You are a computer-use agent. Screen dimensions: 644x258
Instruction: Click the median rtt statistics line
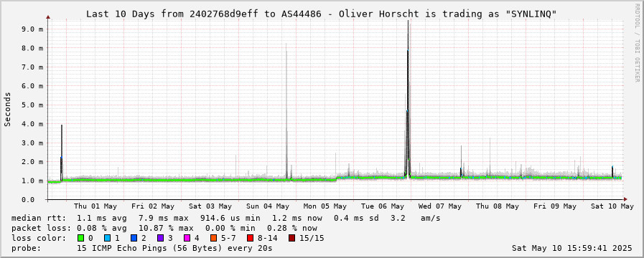[x=226, y=218]
